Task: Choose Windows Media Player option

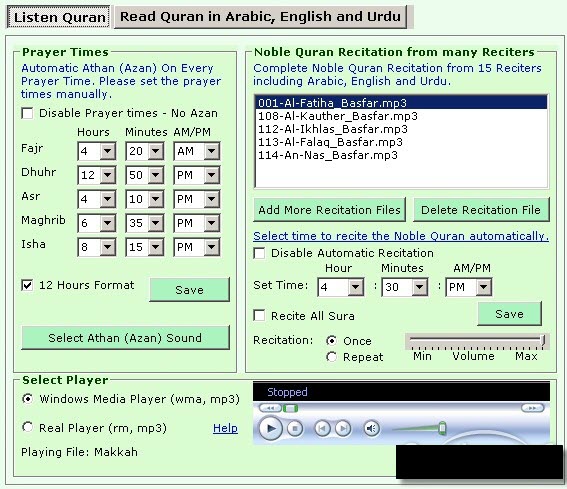Action: pyautogui.click(x=27, y=399)
